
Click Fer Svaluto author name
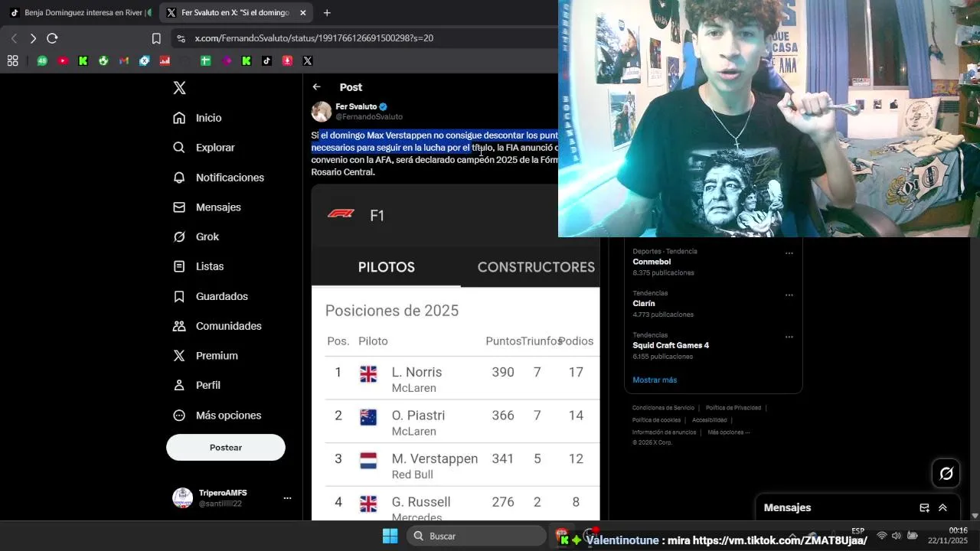tap(356, 107)
